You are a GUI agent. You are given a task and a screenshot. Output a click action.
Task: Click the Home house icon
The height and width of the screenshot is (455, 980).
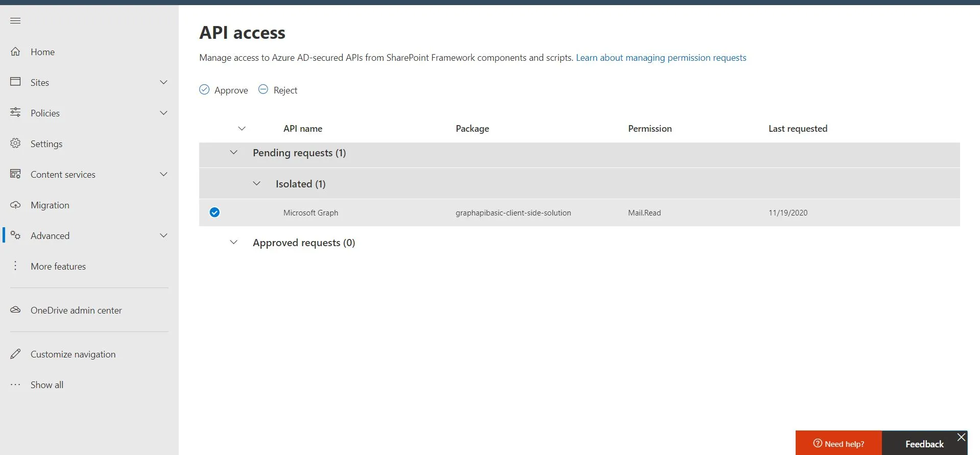point(15,52)
